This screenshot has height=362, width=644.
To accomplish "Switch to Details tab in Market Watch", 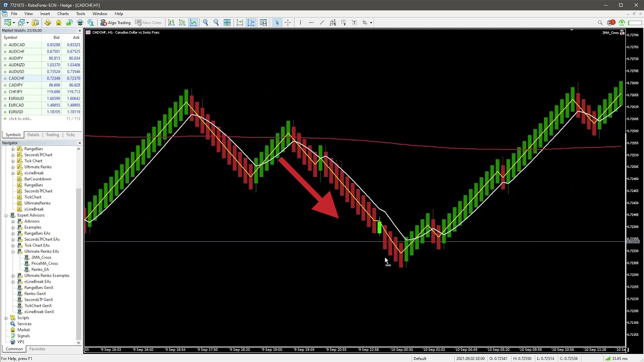I will point(33,135).
